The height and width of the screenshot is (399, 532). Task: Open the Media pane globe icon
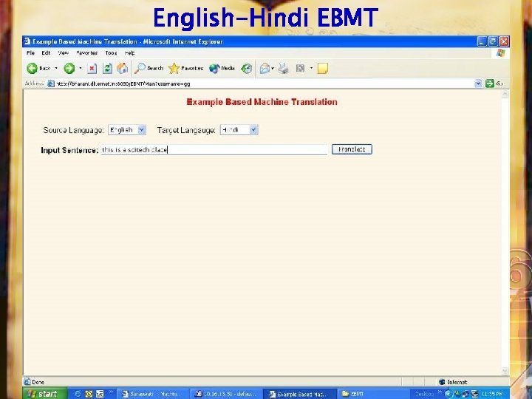point(214,68)
